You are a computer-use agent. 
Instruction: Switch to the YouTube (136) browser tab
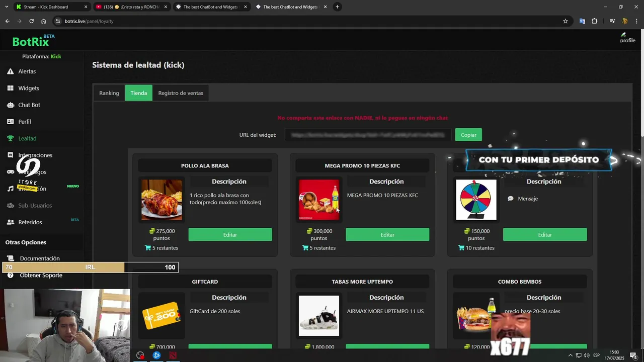click(132, 7)
